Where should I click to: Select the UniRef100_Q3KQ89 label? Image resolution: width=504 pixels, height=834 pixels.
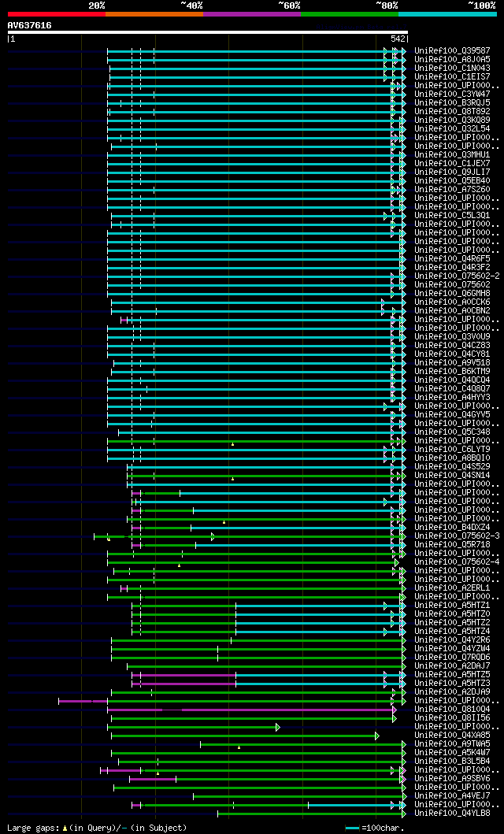(x=453, y=120)
